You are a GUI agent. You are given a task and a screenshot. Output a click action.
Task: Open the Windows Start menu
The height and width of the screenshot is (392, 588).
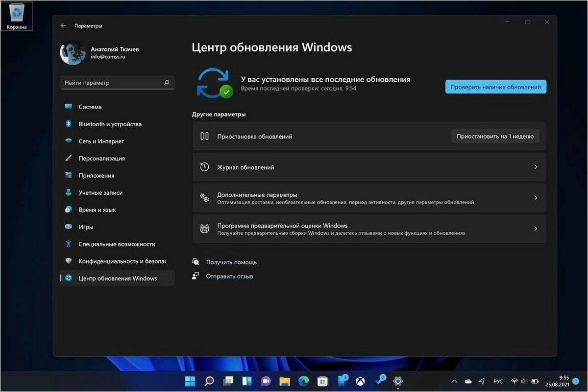point(190,381)
